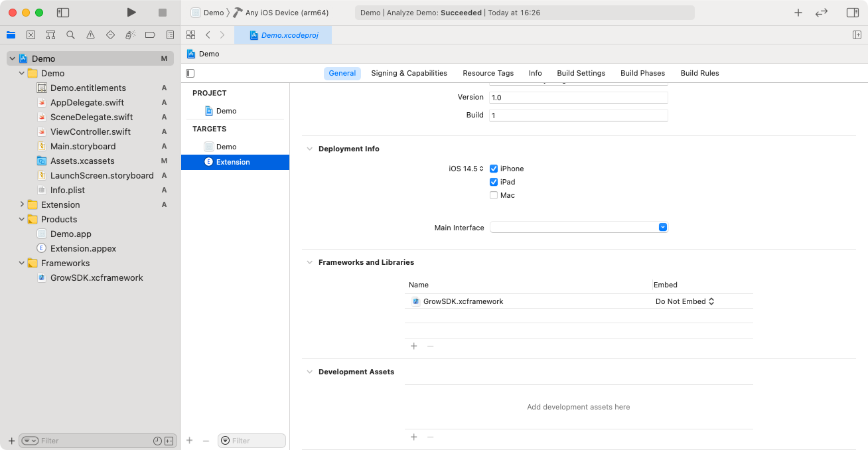
Task: Add a development asset with plus
Action: click(413, 437)
